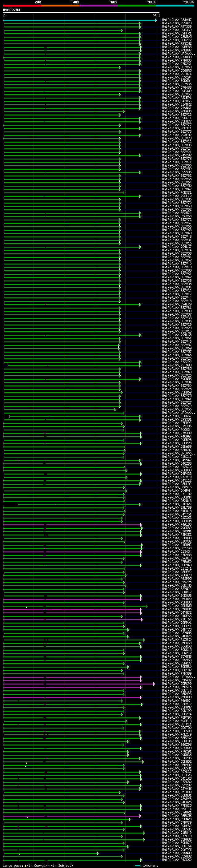This screenshot has height=868, width=197.
Task: Select the UniRef100_A4A1D5 label
Action: (177, 525)
